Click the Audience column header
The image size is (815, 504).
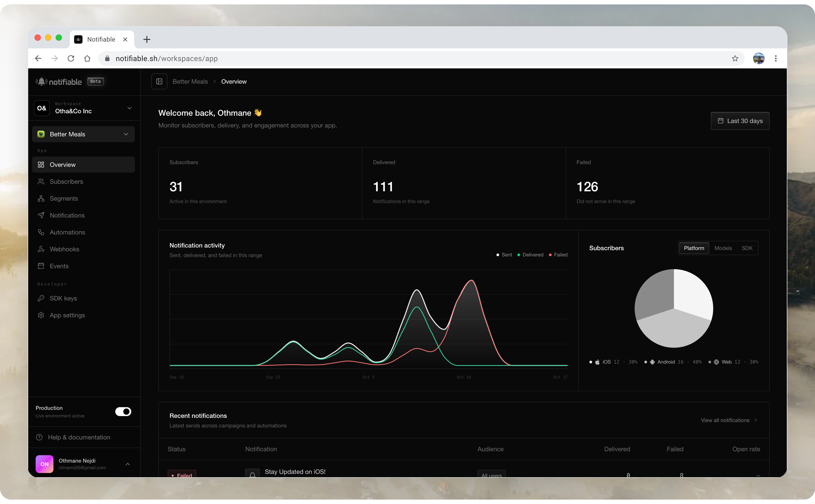coord(490,449)
